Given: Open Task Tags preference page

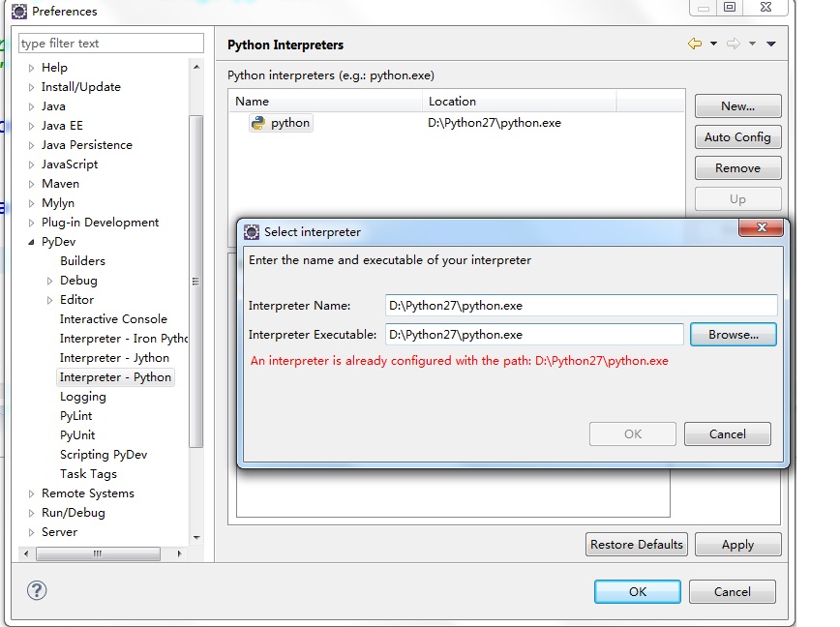Looking at the screenshot, I should (88, 474).
